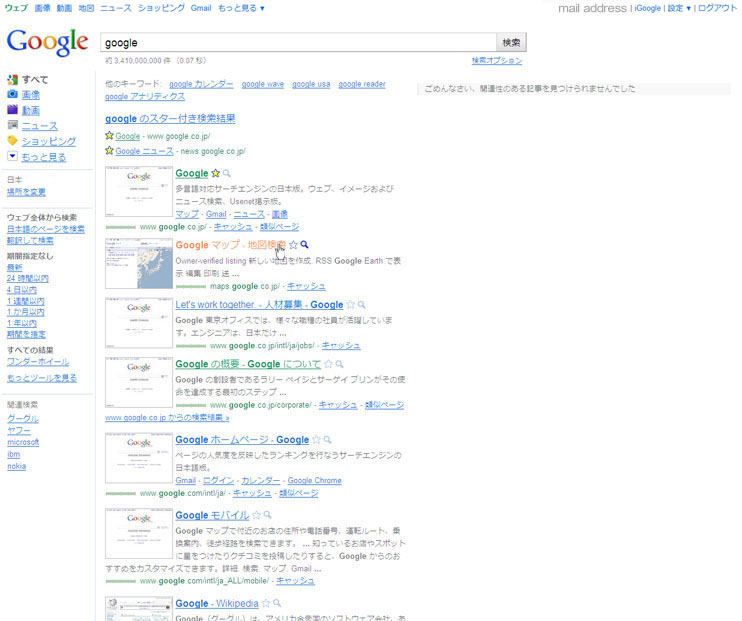Open ワンダーホイール view

[38, 362]
